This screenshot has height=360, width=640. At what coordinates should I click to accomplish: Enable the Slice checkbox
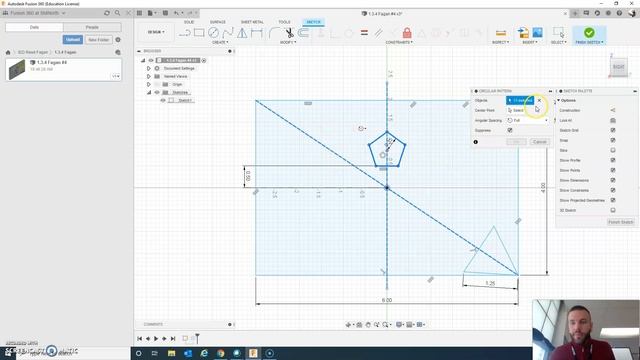point(613,150)
